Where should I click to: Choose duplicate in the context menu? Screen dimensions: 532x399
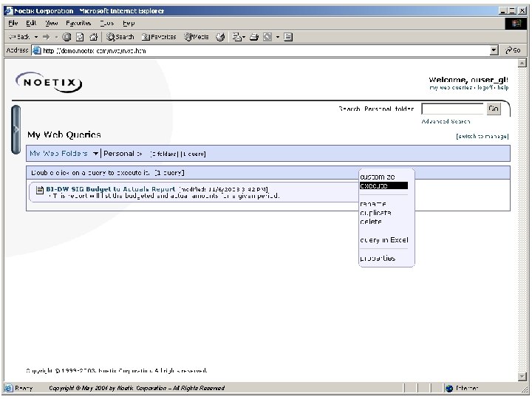375,212
